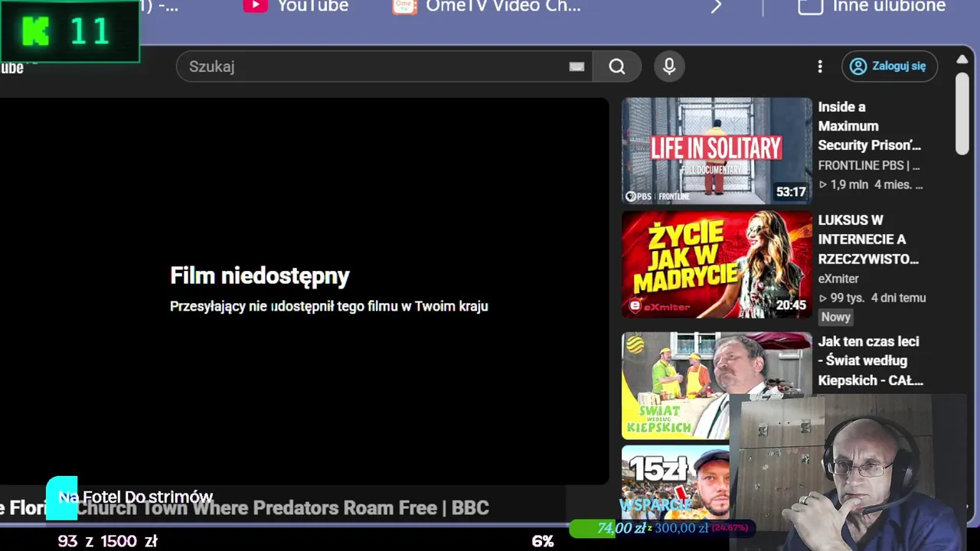This screenshot has width=980, height=551.
Task: Open the Life in Solitary video thumbnail
Action: click(x=717, y=150)
